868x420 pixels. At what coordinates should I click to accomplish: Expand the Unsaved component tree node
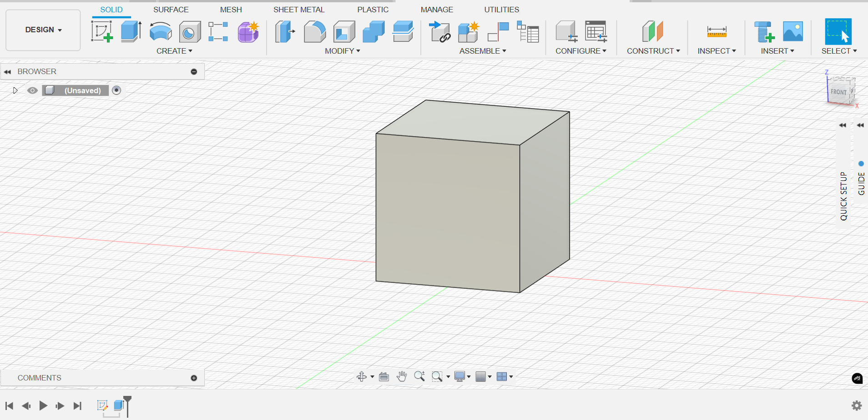coord(15,90)
